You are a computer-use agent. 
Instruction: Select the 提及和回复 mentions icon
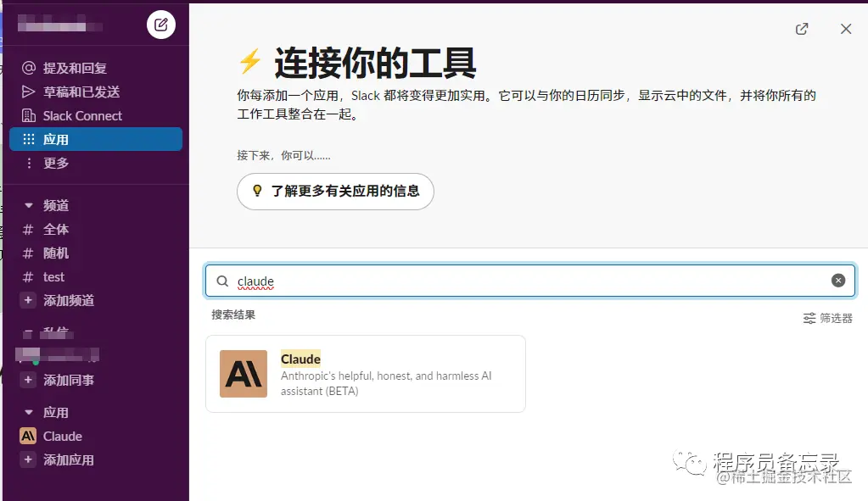click(29, 68)
